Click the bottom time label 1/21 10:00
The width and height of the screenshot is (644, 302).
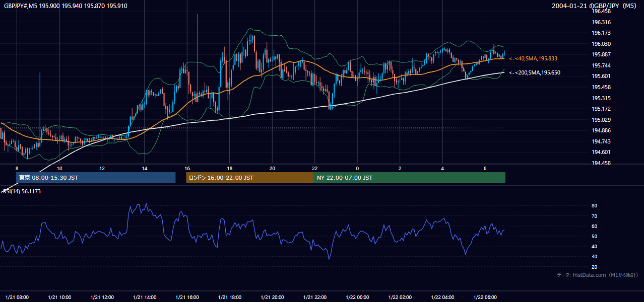[x=59, y=297]
